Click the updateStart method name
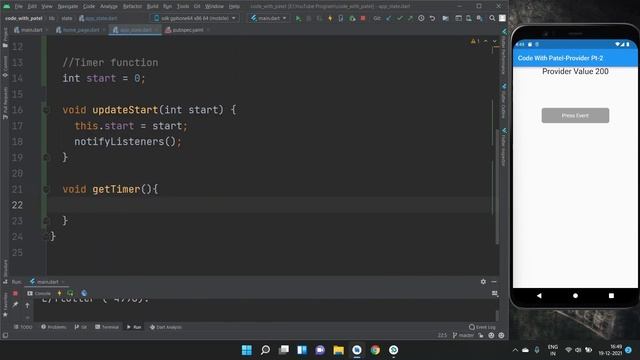The width and height of the screenshot is (640, 360). tap(125, 110)
